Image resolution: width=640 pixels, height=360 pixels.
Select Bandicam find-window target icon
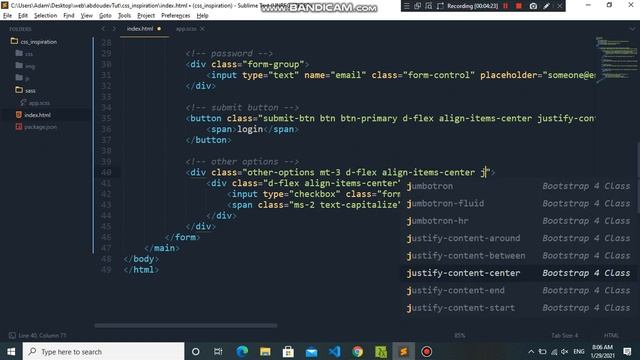(429, 6)
